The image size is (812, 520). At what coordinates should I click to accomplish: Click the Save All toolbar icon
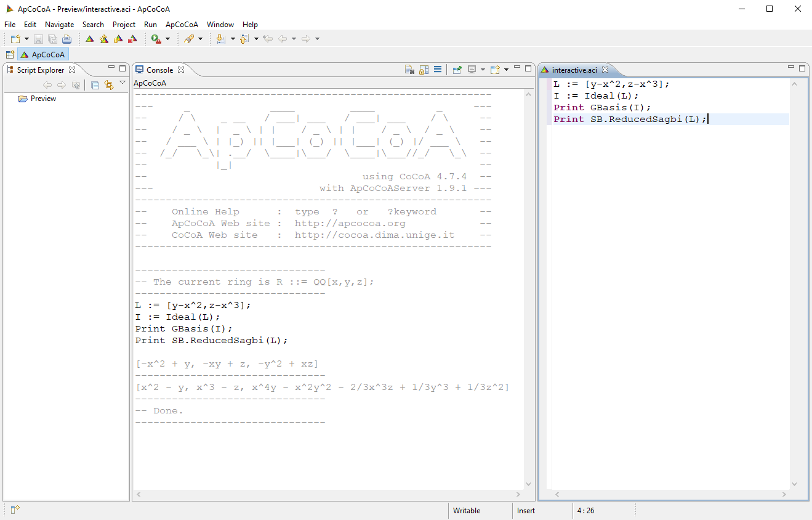click(52, 39)
